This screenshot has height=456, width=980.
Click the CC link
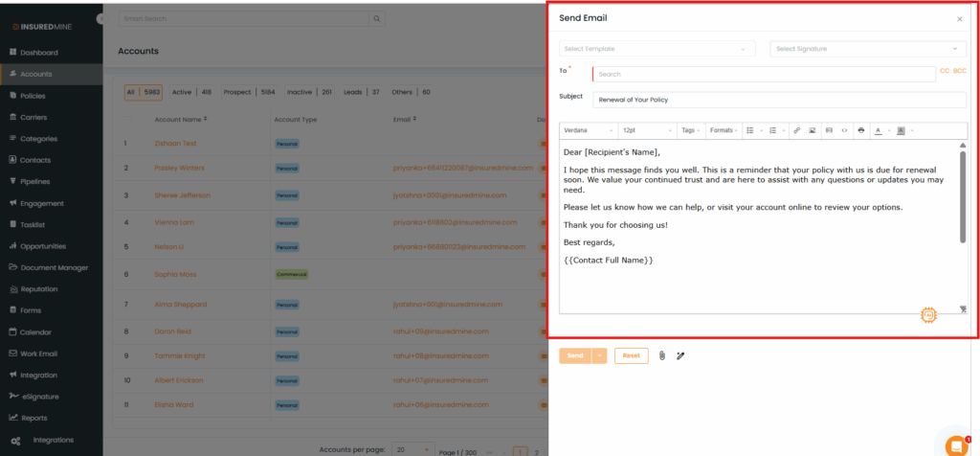(x=945, y=71)
